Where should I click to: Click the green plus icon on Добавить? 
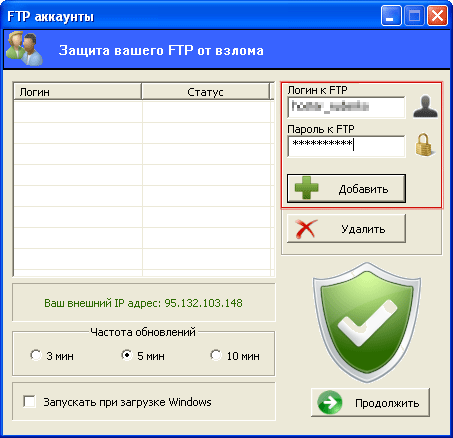[x=306, y=188]
